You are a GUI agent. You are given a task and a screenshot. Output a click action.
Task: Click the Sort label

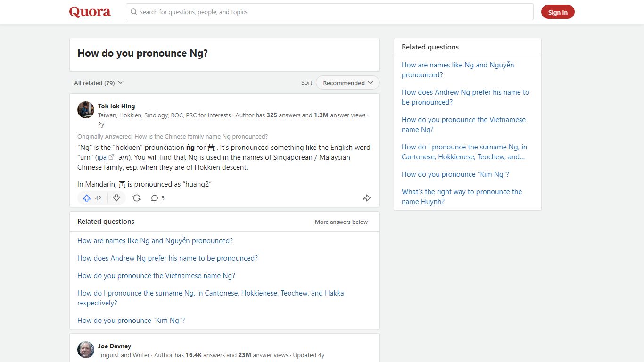[x=306, y=83]
